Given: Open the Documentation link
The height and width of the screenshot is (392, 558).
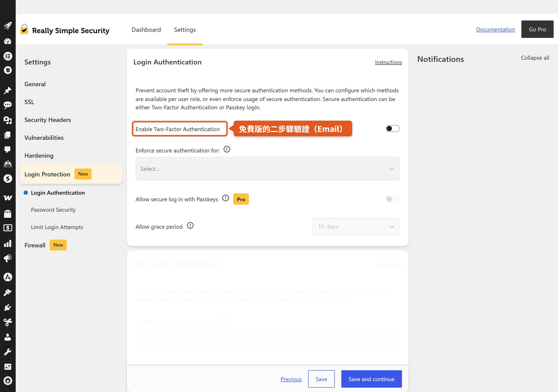Looking at the screenshot, I should [495, 29].
